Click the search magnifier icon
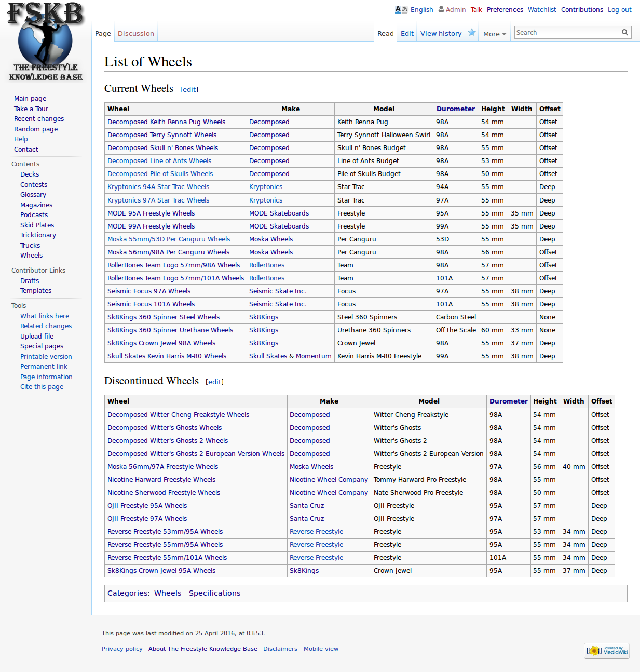This screenshot has height=672, width=640. tap(625, 33)
